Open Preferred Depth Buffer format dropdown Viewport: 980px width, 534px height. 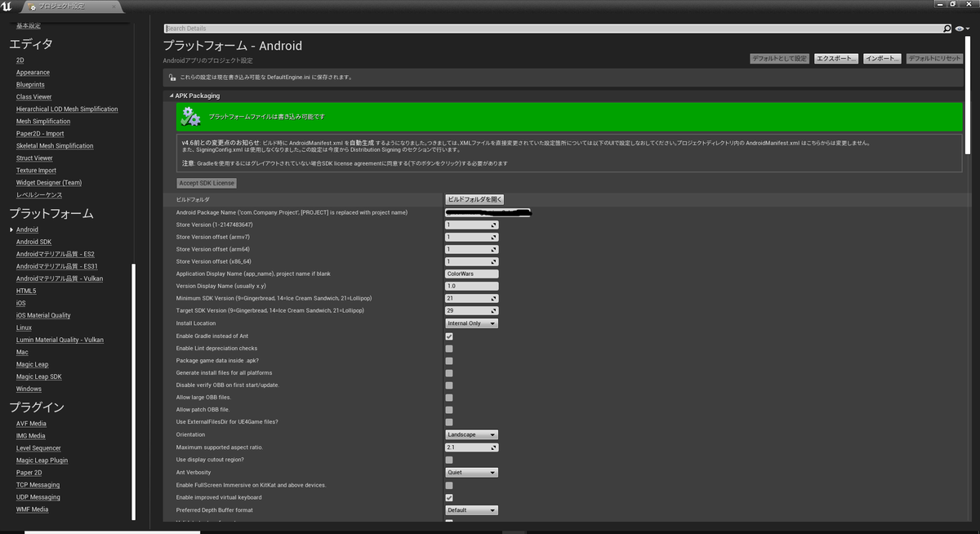[x=471, y=510]
